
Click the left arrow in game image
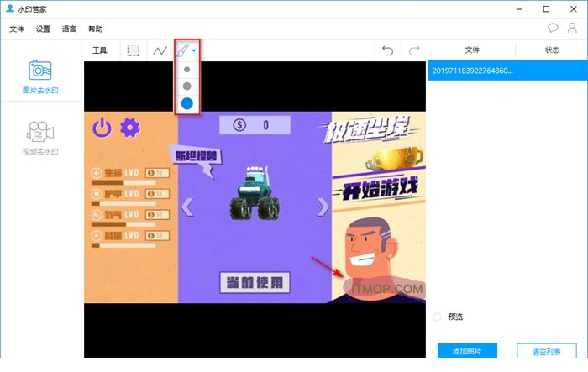coord(187,207)
